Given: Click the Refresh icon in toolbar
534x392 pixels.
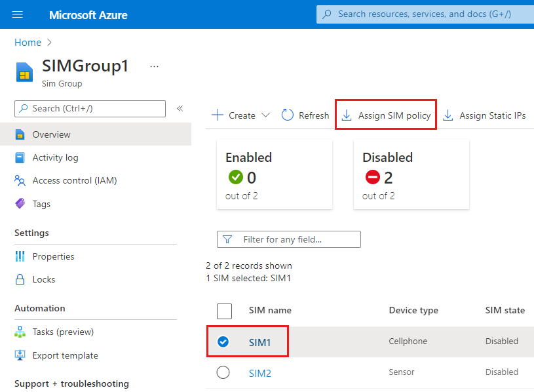Looking at the screenshot, I should [304, 115].
